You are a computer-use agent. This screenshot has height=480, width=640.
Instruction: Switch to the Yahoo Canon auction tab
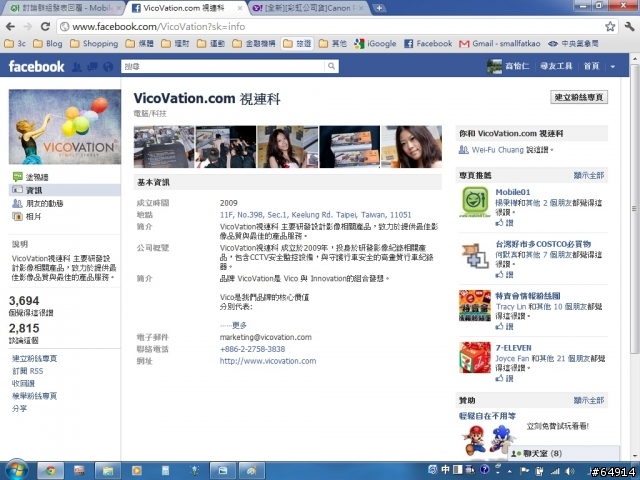(307, 8)
